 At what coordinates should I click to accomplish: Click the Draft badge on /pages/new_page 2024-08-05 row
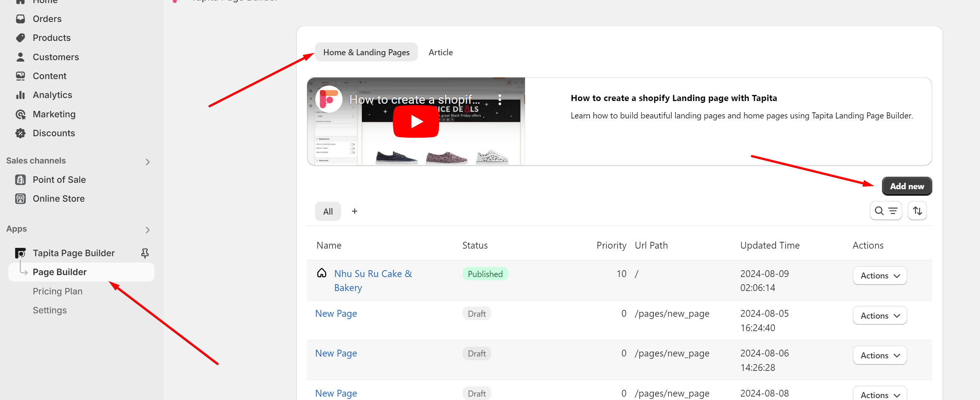click(x=477, y=314)
